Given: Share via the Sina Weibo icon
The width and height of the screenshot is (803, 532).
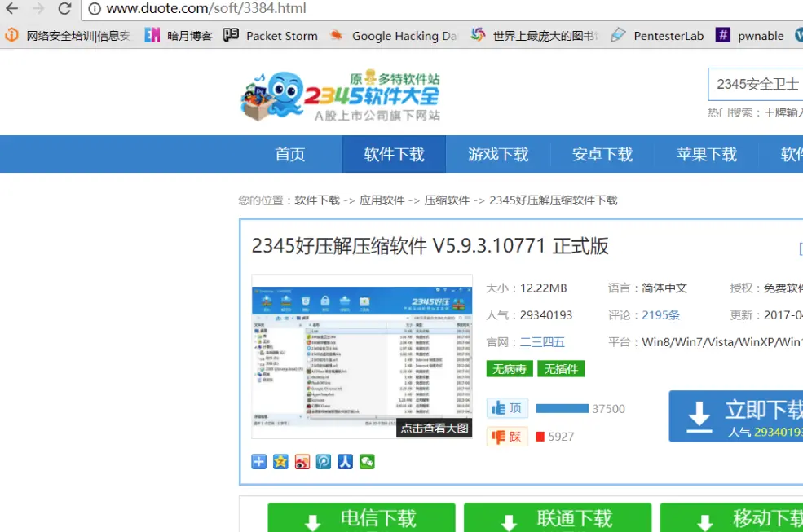Looking at the screenshot, I should (x=302, y=461).
